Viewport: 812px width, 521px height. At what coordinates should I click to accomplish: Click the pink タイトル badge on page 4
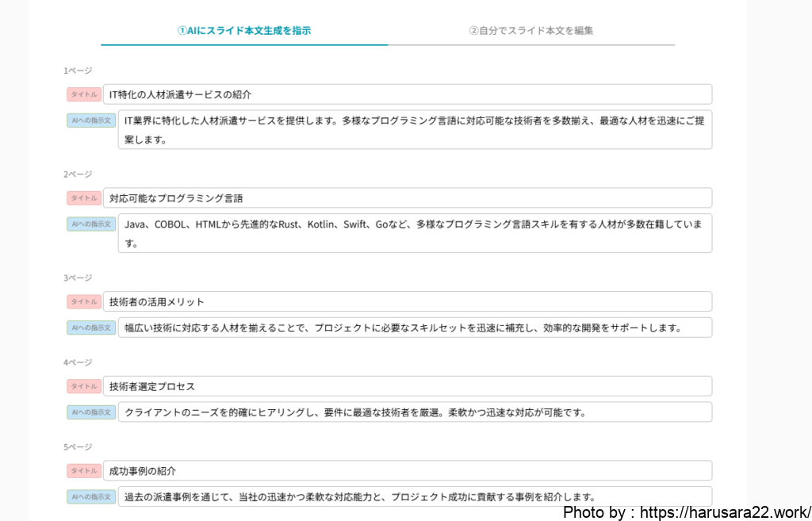84,386
